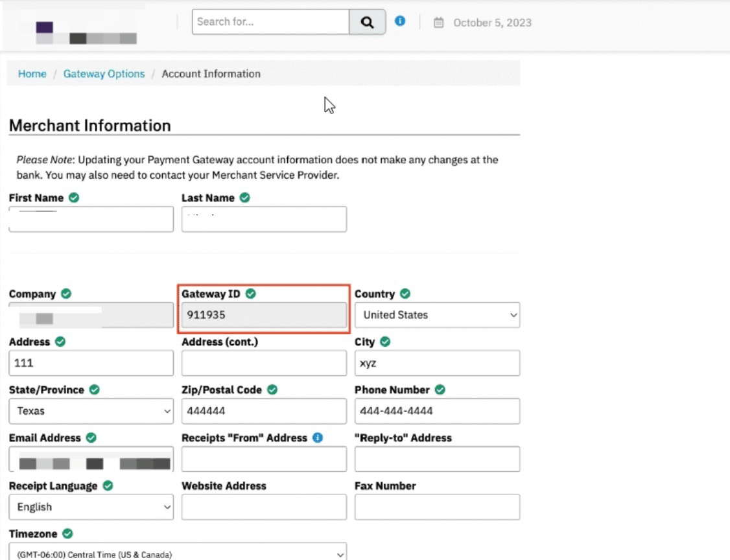Image resolution: width=730 pixels, height=560 pixels.
Task: Click the Zip/Postal Code field
Action: pyautogui.click(x=264, y=411)
